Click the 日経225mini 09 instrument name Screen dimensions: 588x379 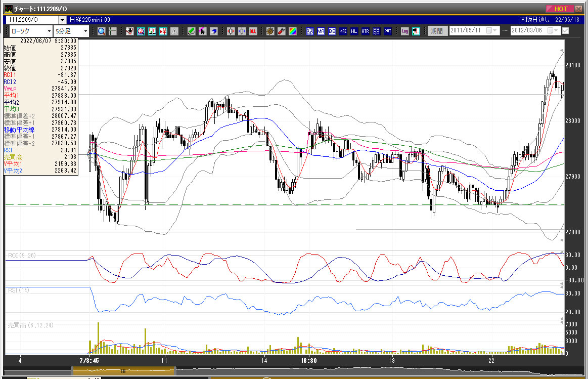(90, 20)
